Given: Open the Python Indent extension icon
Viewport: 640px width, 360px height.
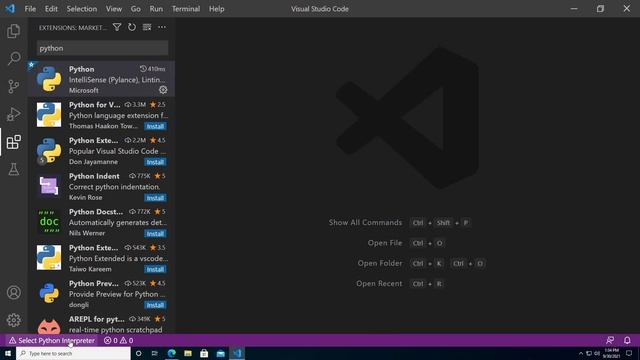Looking at the screenshot, I should pos(49,187).
